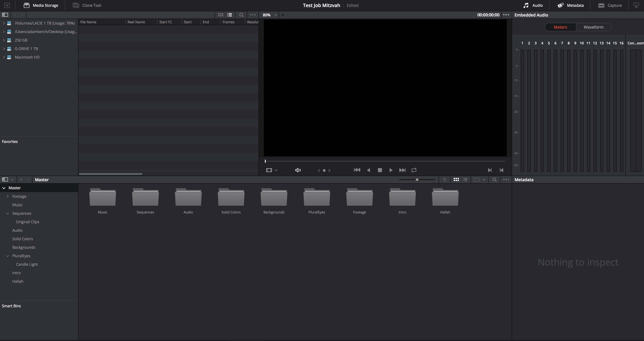Click the media storage horizontal scrollbar
This screenshot has width=644, height=341.
click(x=111, y=174)
